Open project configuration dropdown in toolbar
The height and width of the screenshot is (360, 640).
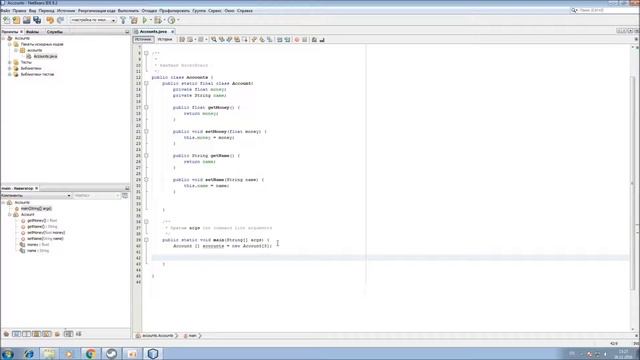93,20
